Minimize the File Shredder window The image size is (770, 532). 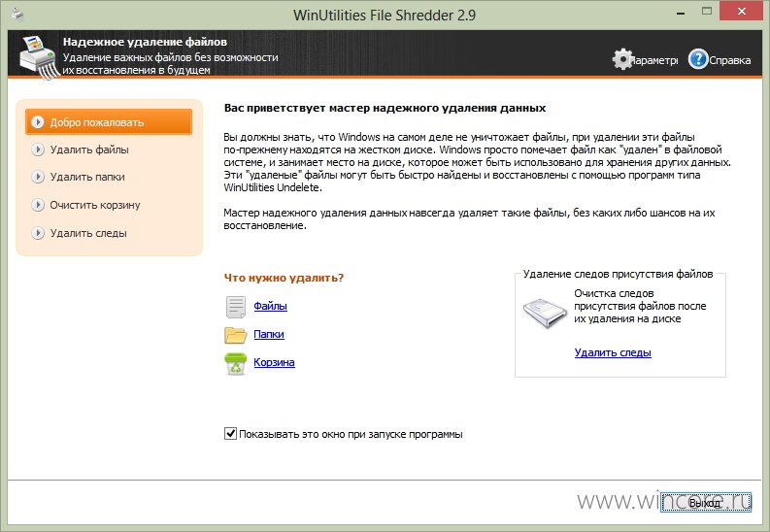tap(680, 13)
